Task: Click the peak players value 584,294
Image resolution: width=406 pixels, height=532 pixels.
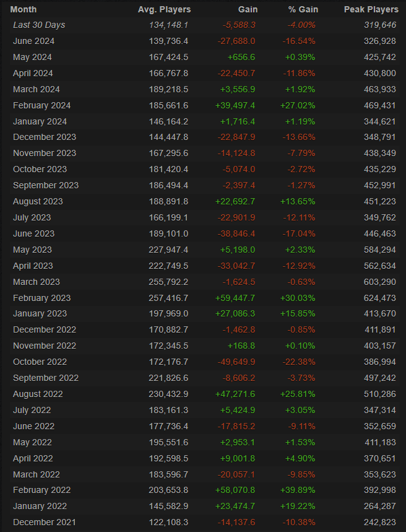Action: (380, 250)
